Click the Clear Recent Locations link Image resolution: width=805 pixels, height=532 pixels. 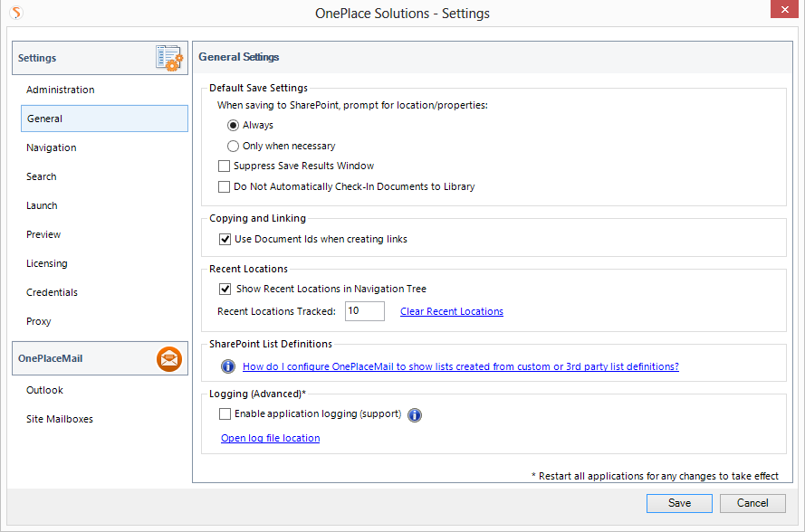point(452,311)
